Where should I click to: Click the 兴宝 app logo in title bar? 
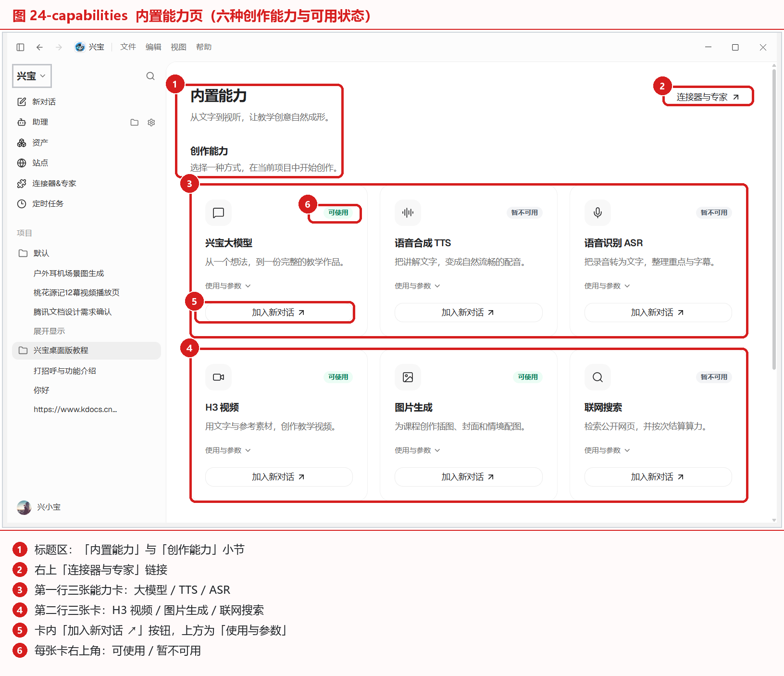click(x=80, y=47)
